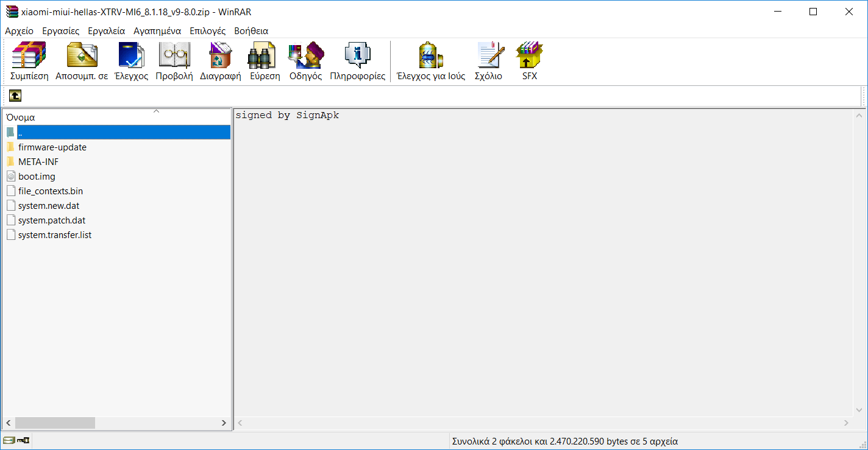Click the key password icon in status bar
This screenshot has height=450, width=868.
24,441
